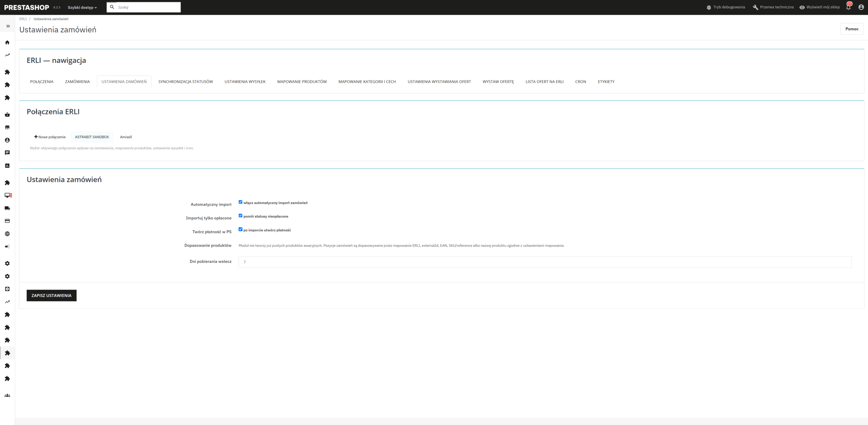The width and height of the screenshot is (868, 425).
Task: Click the 'Dopasowanie produktów' label
Action: coord(208,245)
